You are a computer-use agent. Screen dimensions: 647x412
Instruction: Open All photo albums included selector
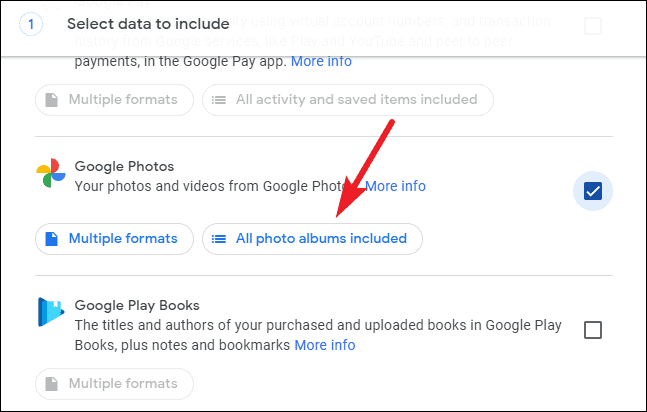coord(312,239)
